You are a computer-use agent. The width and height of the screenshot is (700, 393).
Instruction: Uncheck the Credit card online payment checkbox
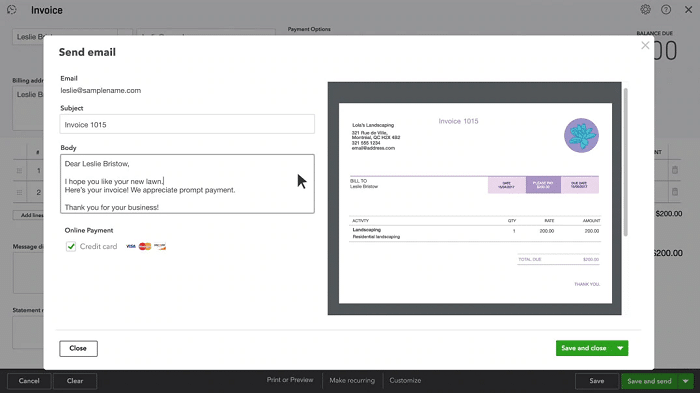71,247
